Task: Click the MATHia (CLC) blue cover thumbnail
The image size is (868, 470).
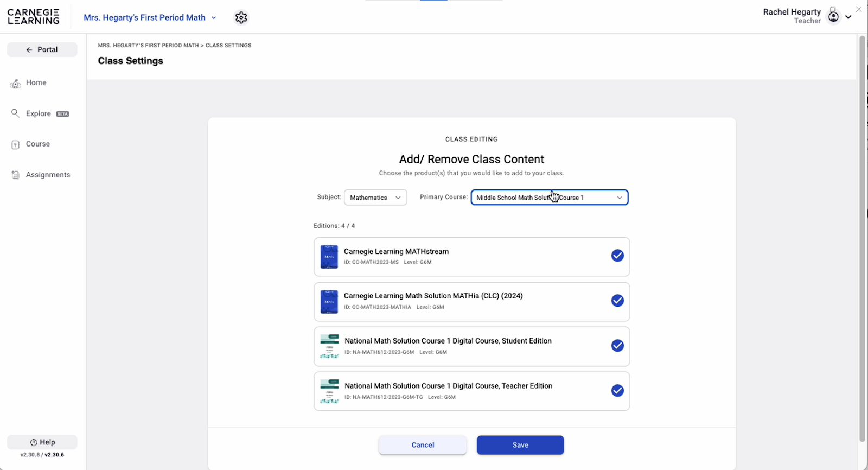Action: point(329,302)
